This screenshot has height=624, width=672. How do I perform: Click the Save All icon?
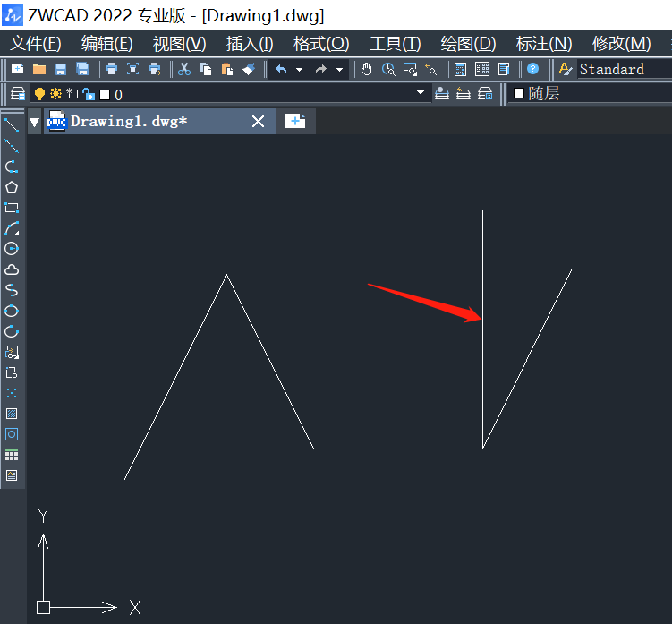coord(82,69)
